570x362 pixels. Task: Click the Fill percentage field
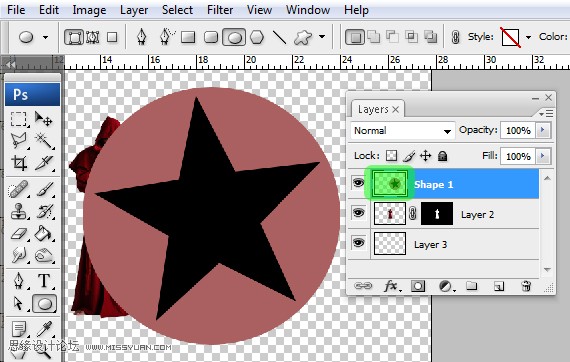(518, 156)
